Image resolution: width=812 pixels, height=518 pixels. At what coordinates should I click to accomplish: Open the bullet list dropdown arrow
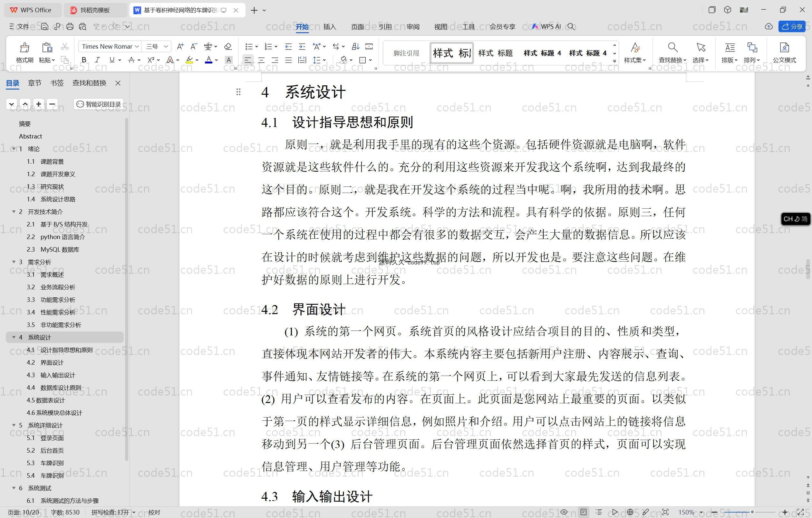tap(256, 46)
